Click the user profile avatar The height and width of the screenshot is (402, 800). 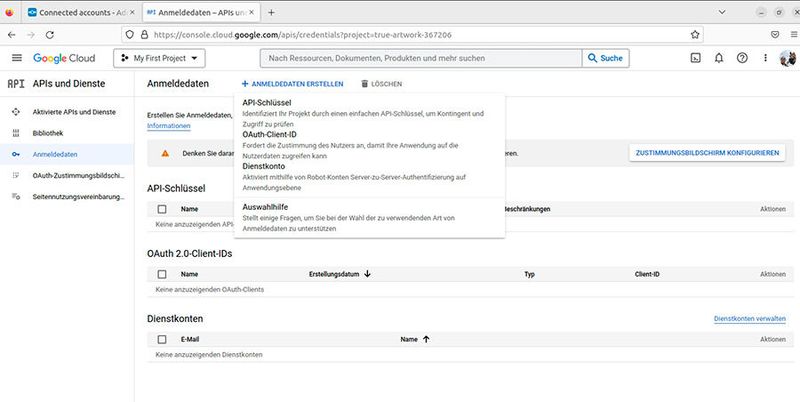point(788,58)
